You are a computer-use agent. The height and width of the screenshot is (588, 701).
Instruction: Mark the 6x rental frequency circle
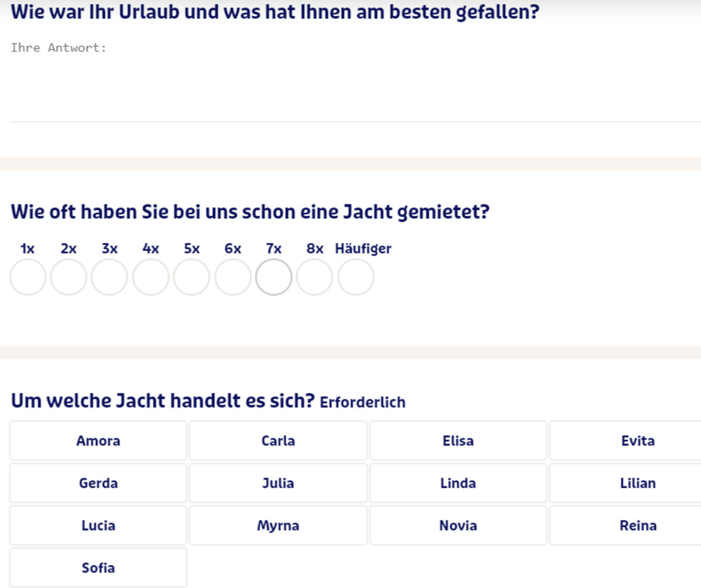[x=232, y=277]
